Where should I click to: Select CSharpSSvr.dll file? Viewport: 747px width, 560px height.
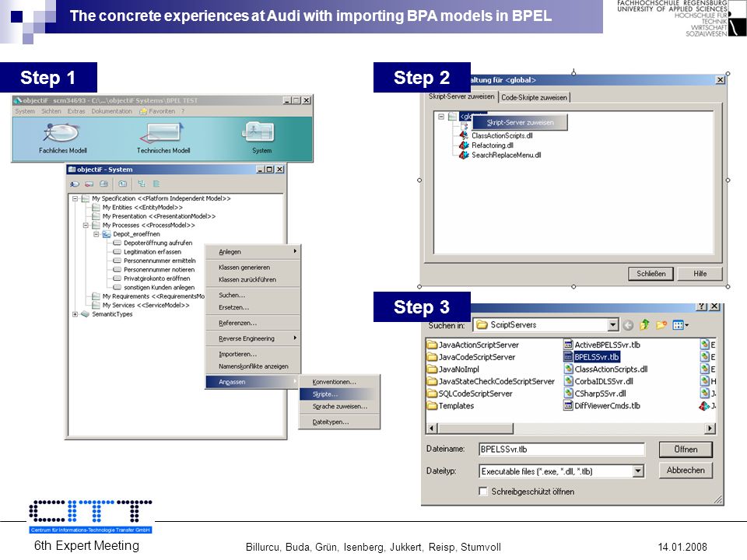(x=595, y=394)
